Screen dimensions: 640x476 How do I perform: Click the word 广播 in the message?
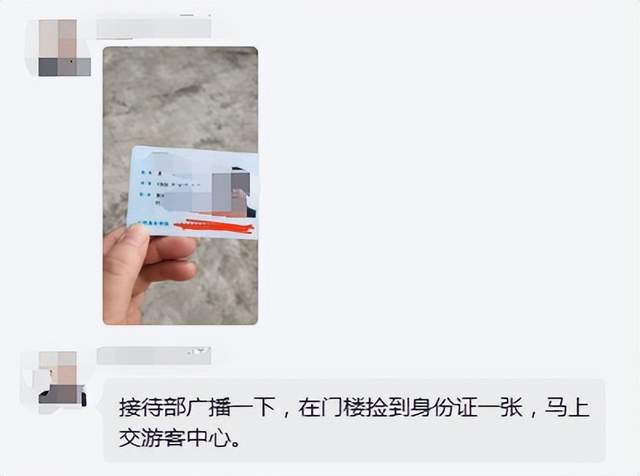pyautogui.click(x=209, y=407)
